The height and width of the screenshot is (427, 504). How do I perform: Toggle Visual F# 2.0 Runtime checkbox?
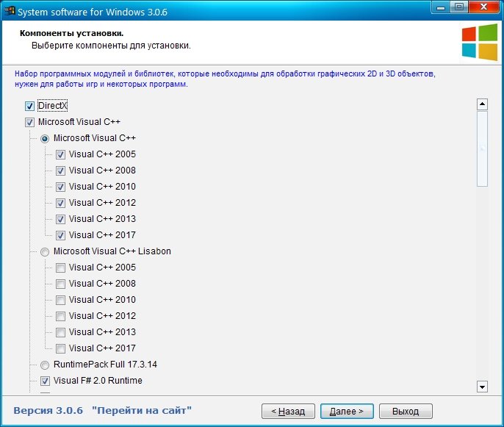coord(45,381)
